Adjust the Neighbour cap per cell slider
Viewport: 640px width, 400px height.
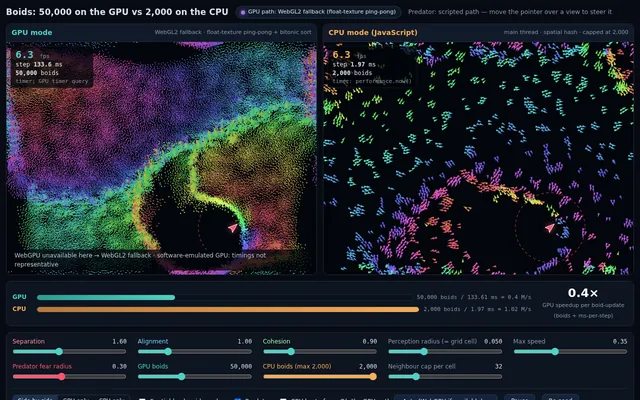click(x=445, y=376)
